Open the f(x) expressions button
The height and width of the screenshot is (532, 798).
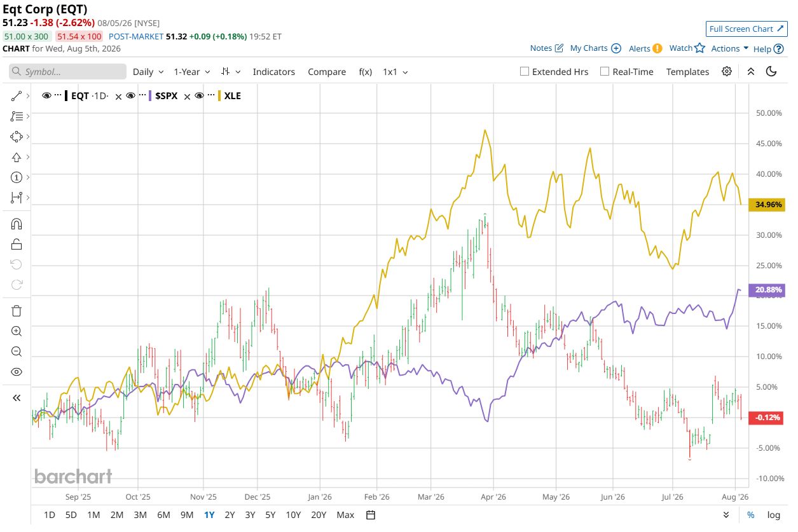366,72
